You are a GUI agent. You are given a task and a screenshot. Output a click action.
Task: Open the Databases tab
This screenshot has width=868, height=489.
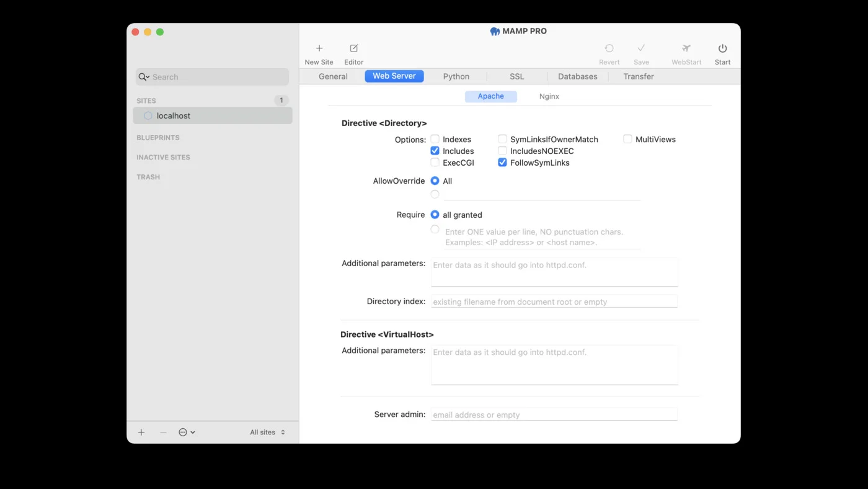pos(578,76)
